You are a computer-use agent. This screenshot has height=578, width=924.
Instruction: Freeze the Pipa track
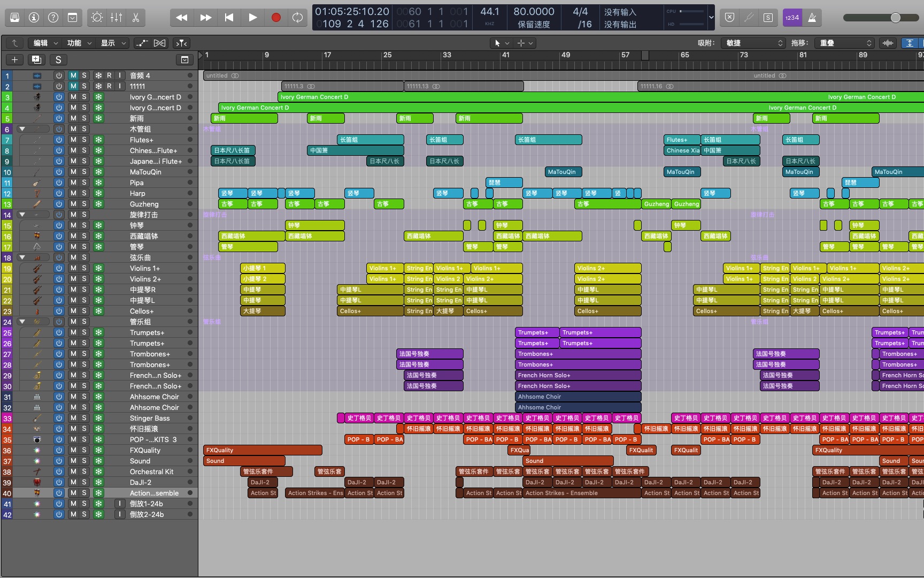[x=98, y=182]
